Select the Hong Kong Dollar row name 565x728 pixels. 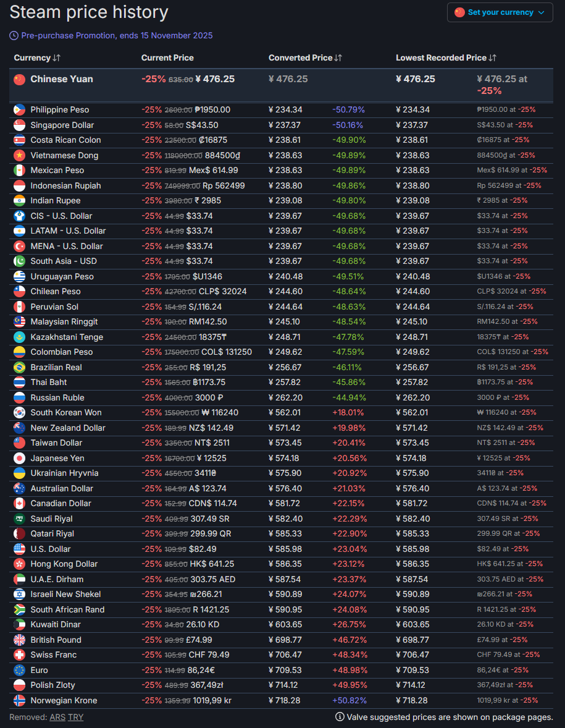click(64, 564)
